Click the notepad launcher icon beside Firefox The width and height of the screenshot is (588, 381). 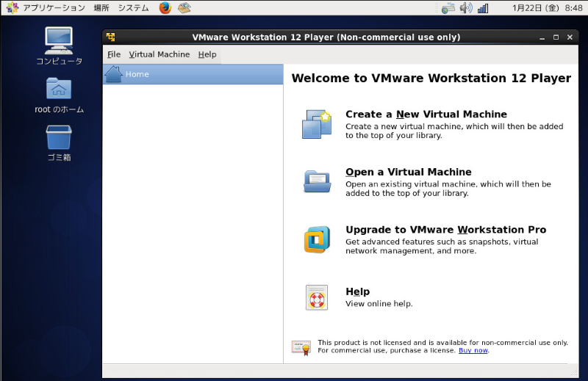click(184, 7)
